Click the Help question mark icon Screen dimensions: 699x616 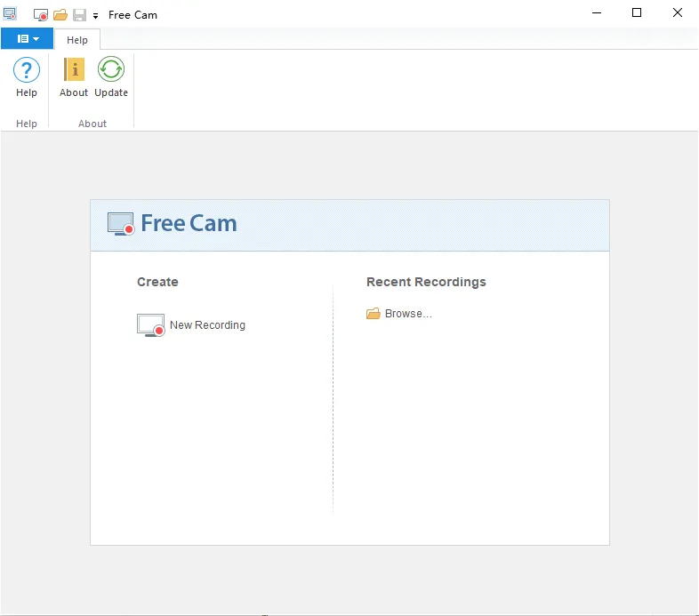pos(27,70)
